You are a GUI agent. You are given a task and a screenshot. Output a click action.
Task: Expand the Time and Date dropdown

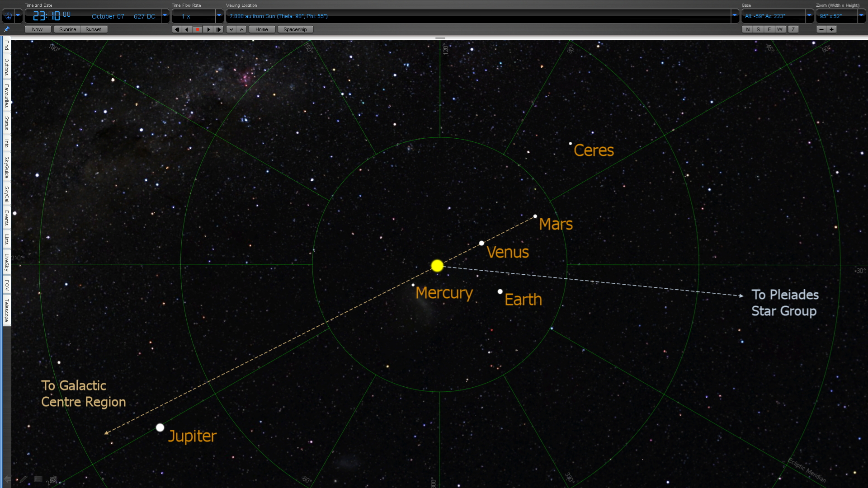tap(165, 16)
